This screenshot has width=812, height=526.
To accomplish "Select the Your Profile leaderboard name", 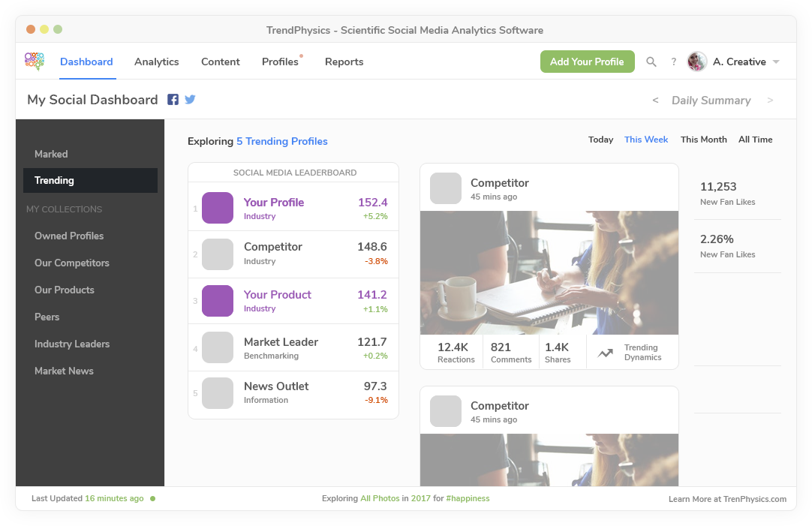I will 274,203.
